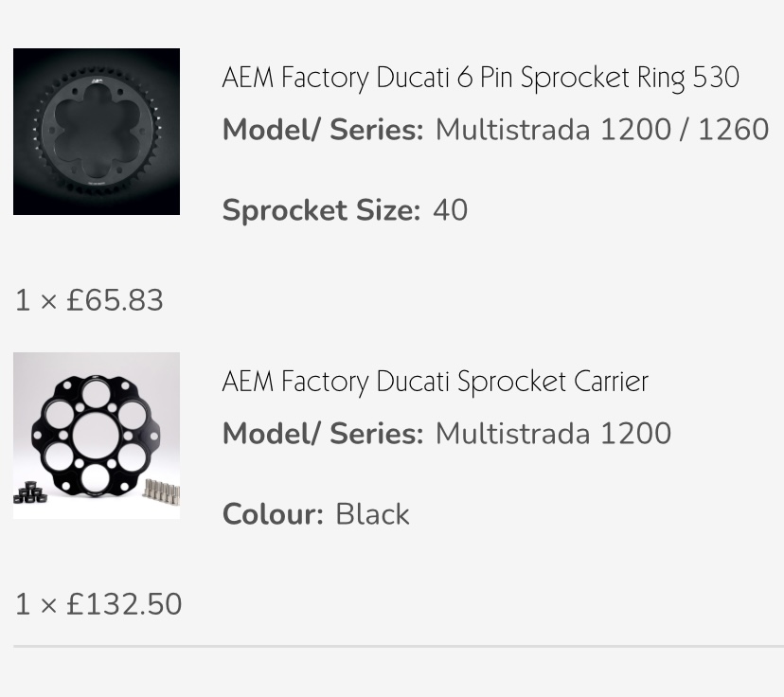This screenshot has width=784, height=697.
Task: Click the 1 × £65.83 price line
Action: coord(90,300)
